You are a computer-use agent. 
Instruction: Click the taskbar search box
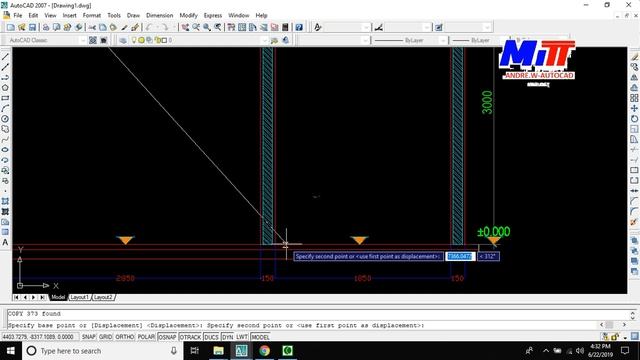(102, 351)
